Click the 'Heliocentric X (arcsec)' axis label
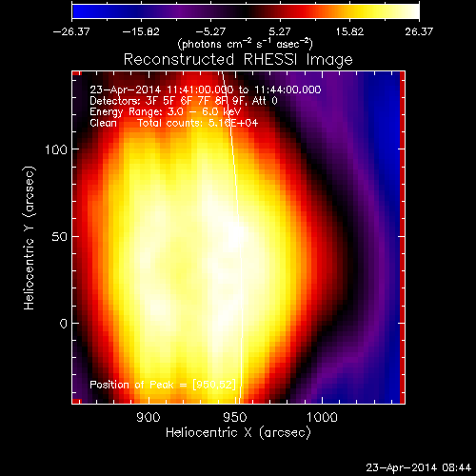The image size is (476, 476). click(x=238, y=433)
